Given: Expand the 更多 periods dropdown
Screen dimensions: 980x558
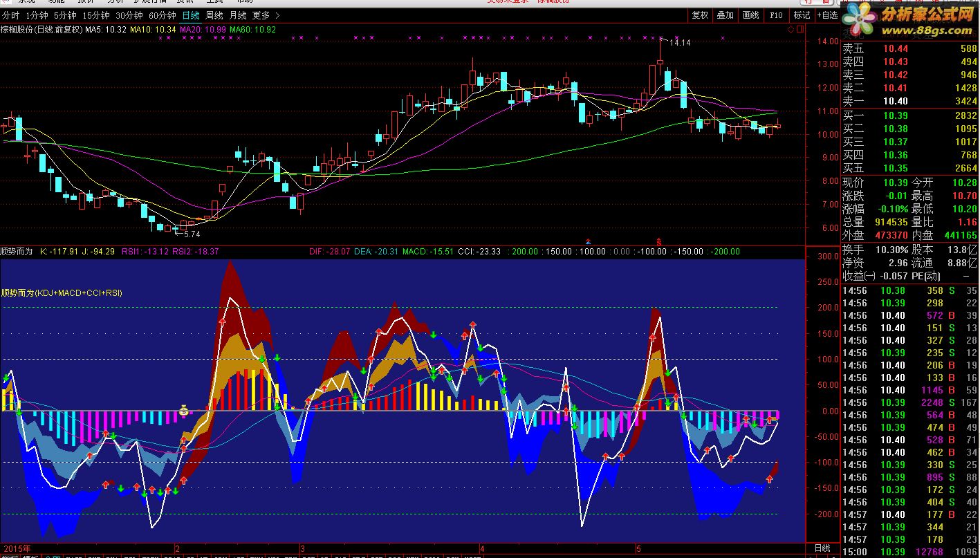Looking at the screenshot, I should 266,15.
